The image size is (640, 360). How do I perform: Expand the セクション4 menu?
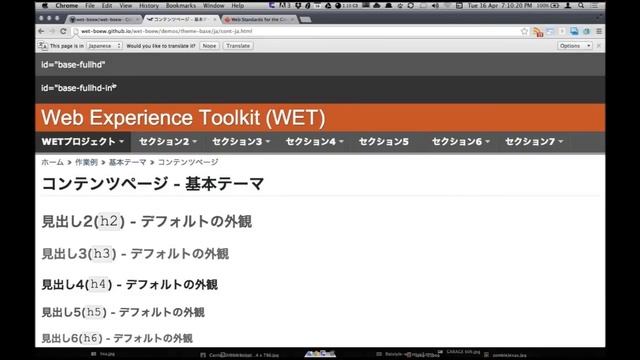point(315,142)
